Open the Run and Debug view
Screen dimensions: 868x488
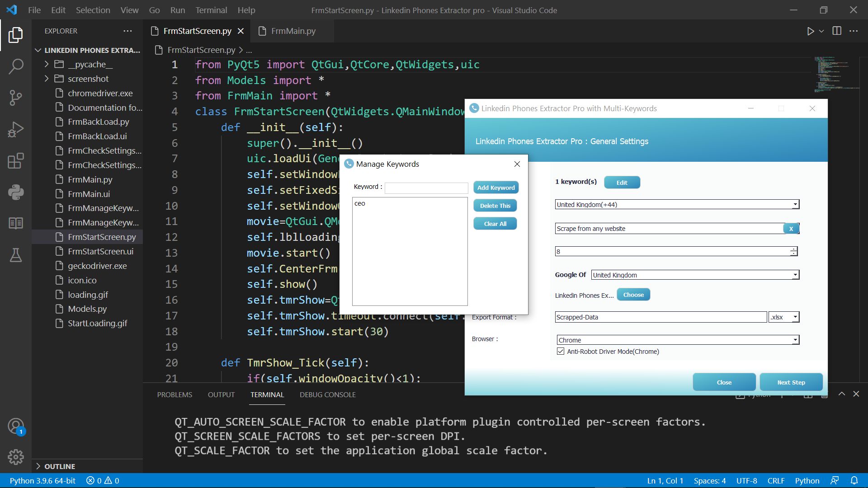pos(16,129)
